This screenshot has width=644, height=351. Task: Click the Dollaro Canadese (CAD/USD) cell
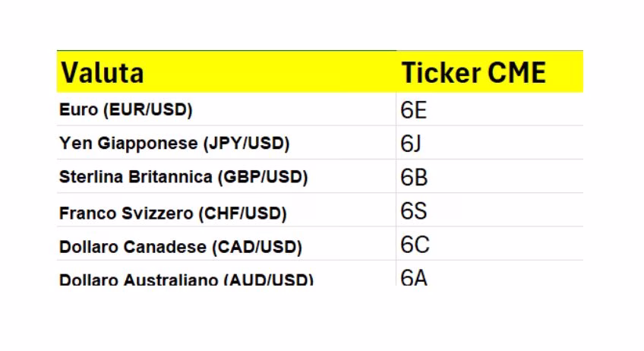coord(226,244)
